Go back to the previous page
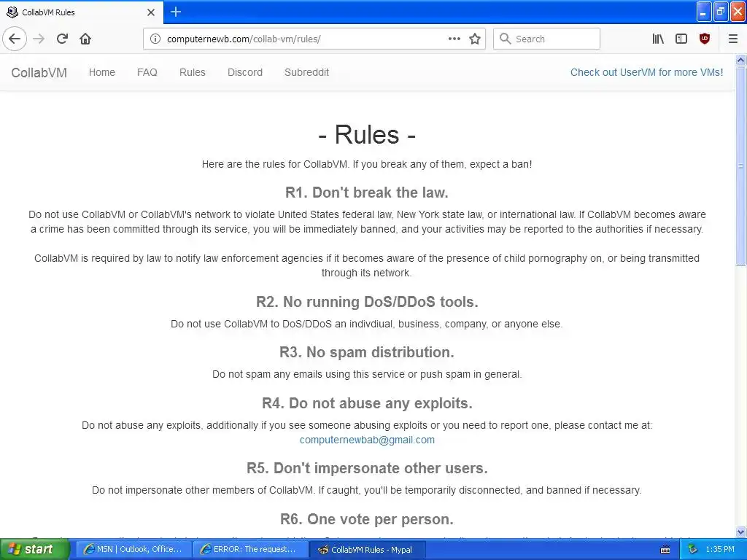 [x=15, y=39]
